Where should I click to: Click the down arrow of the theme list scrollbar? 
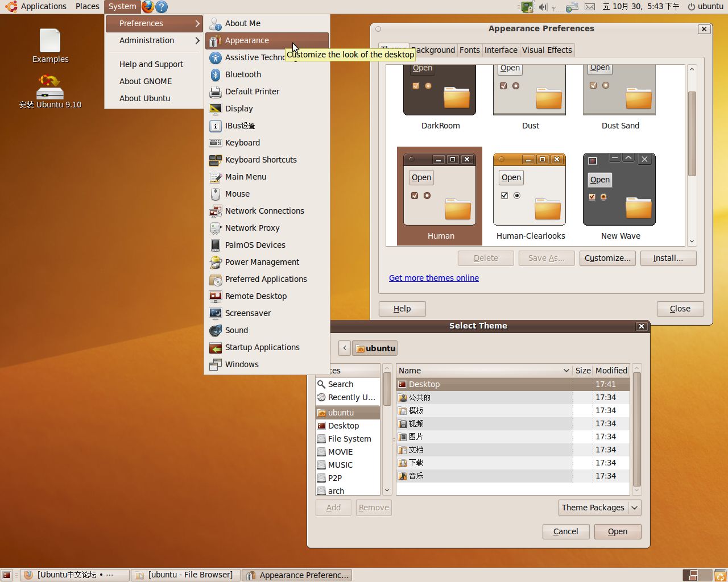click(x=692, y=241)
